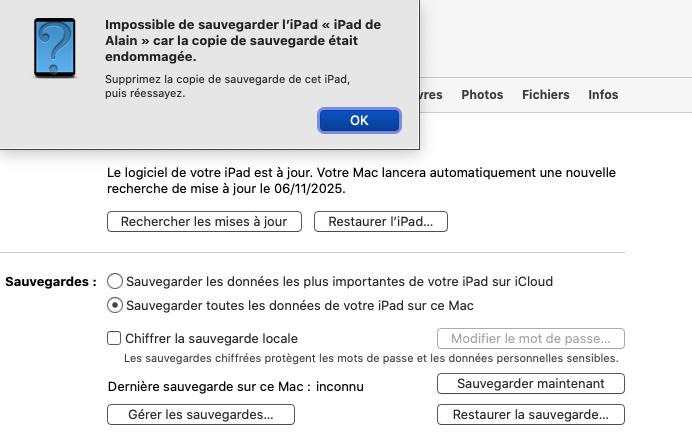This screenshot has height=442, width=692.
Task: Click the bold backup error message title
Action: [228, 40]
